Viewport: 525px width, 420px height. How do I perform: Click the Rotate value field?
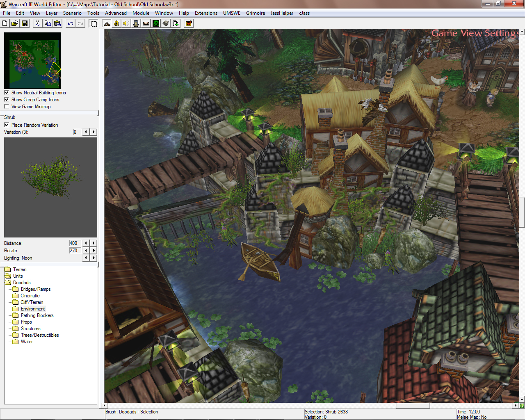(x=75, y=251)
